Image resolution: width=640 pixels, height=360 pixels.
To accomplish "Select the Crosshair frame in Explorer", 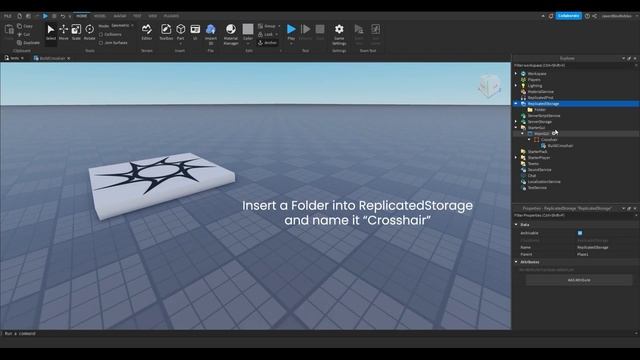I will pos(549,140).
